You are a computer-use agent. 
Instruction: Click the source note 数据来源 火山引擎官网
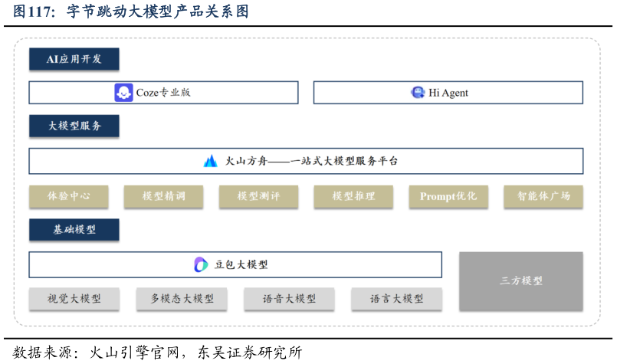157,353
